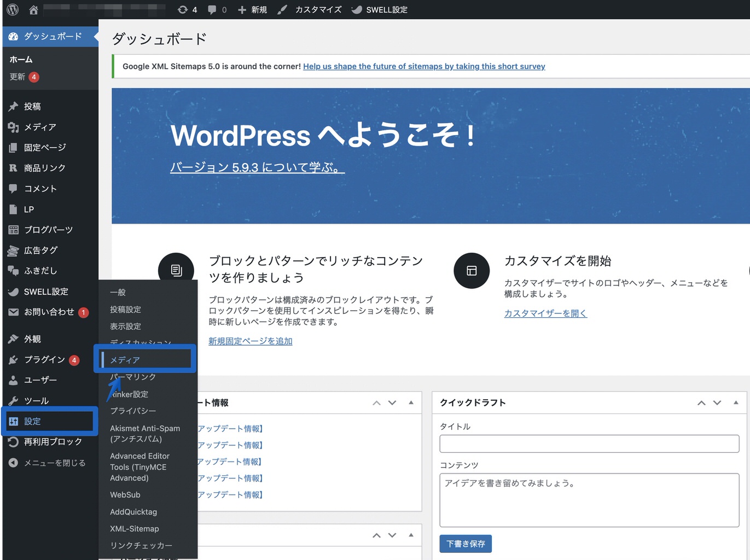Collapse the ト情報 panel with triangle

[x=411, y=402]
